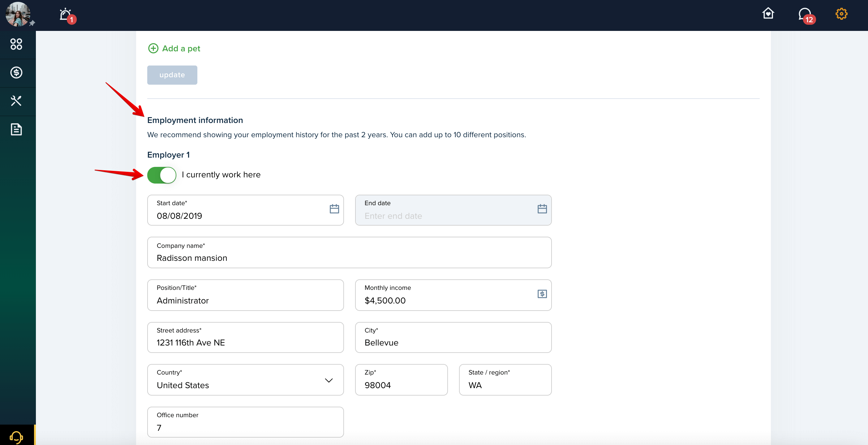Toggle I currently work here switch
The width and height of the screenshot is (868, 445).
162,175
